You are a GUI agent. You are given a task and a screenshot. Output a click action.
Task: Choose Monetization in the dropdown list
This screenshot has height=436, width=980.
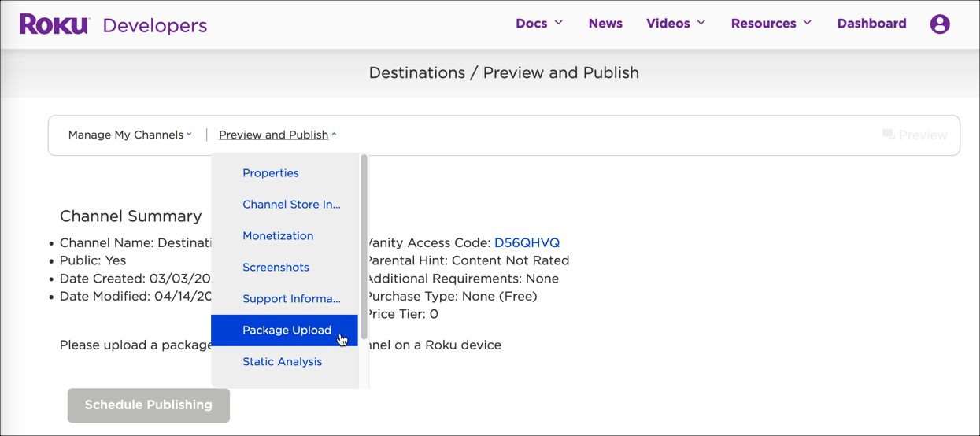(x=278, y=236)
